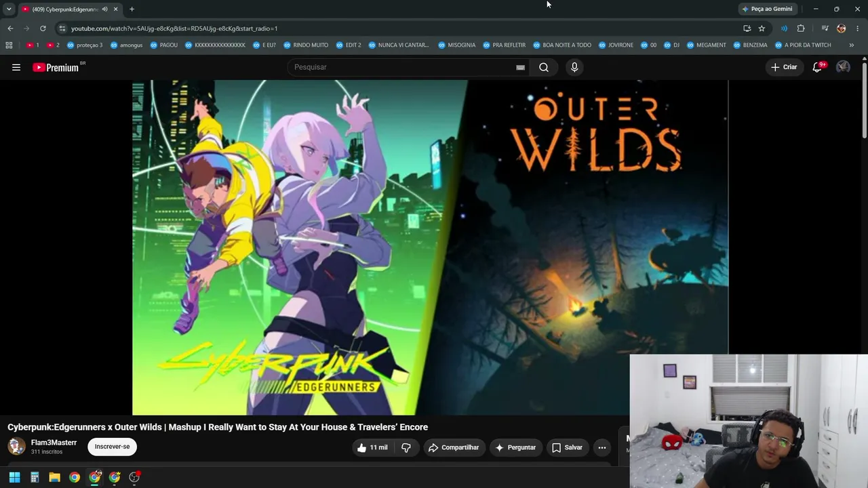The width and height of the screenshot is (868, 488).
Task: Click the Perguntar ask button
Action: click(x=515, y=447)
